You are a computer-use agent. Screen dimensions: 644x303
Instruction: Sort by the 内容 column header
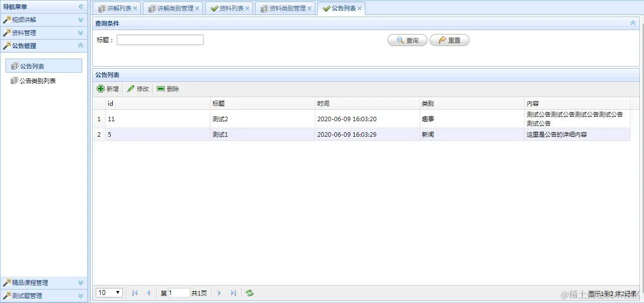pyautogui.click(x=577, y=103)
